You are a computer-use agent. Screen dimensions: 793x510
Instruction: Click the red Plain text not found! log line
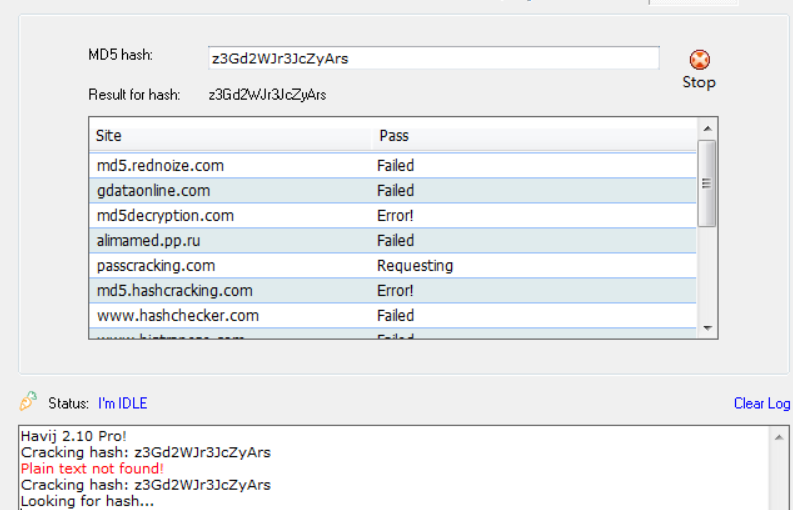coord(92,469)
